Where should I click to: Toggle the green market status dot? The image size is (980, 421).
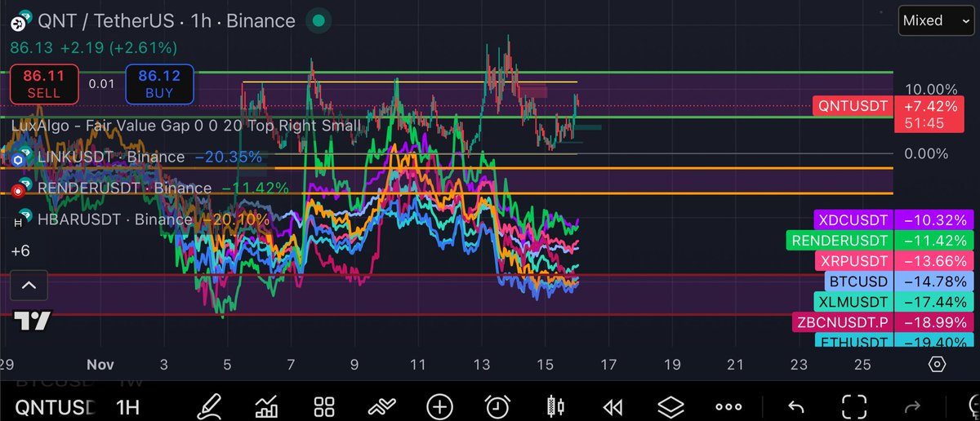coord(320,20)
